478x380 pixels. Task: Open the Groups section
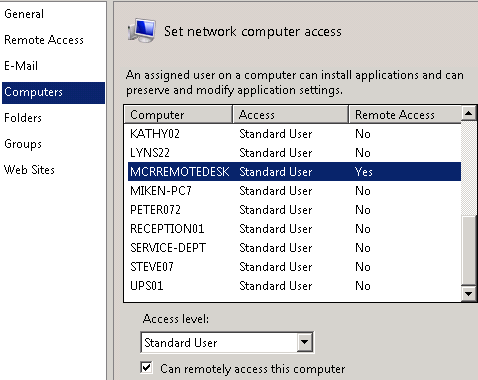click(23, 144)
